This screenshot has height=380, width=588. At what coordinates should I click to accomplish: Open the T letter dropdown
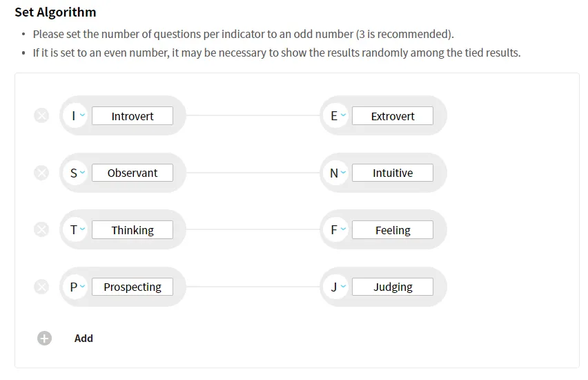pyautogui.click(x=76, y=230)
